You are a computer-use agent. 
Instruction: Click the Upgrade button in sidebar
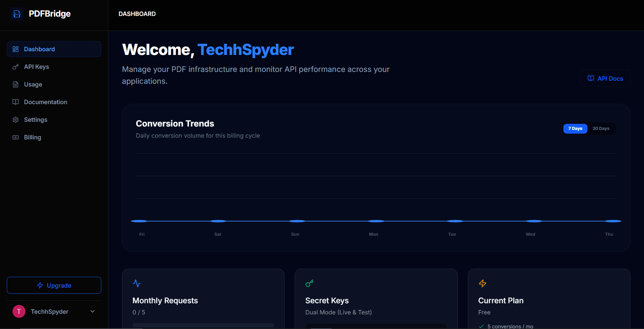54,285
